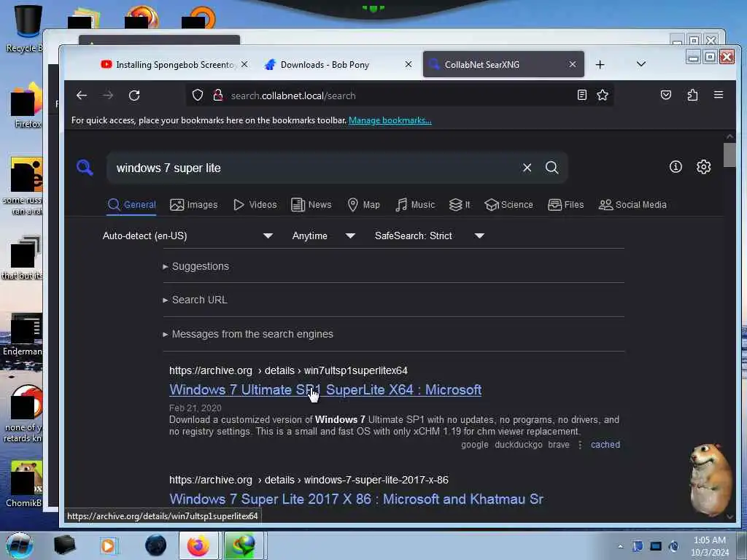Image resolution: width=747 pixels, height=560 pixels.
Task: Submit search with magnifier button
Action: (x=552, y=168)
